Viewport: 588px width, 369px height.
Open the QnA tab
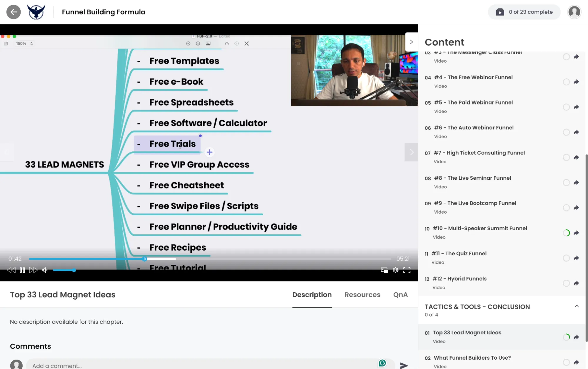pyautogui.click(x=400, y=295)
